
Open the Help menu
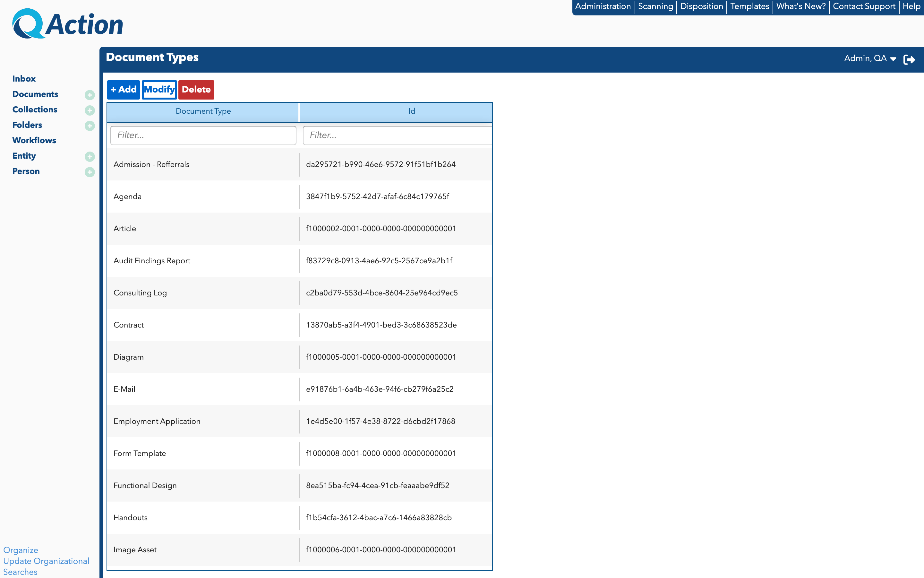click(x=911, y=6)
